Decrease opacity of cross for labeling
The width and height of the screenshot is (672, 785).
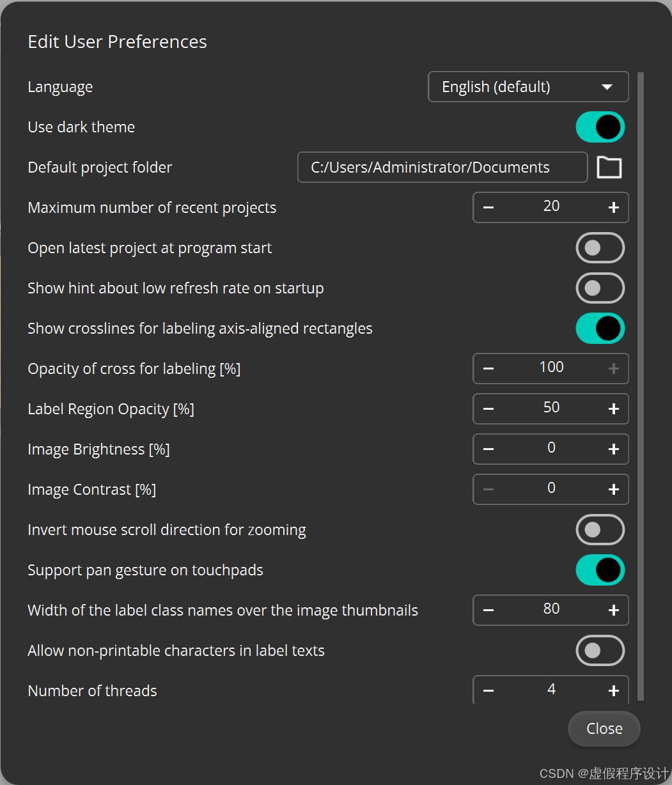[x=488, y=368]
